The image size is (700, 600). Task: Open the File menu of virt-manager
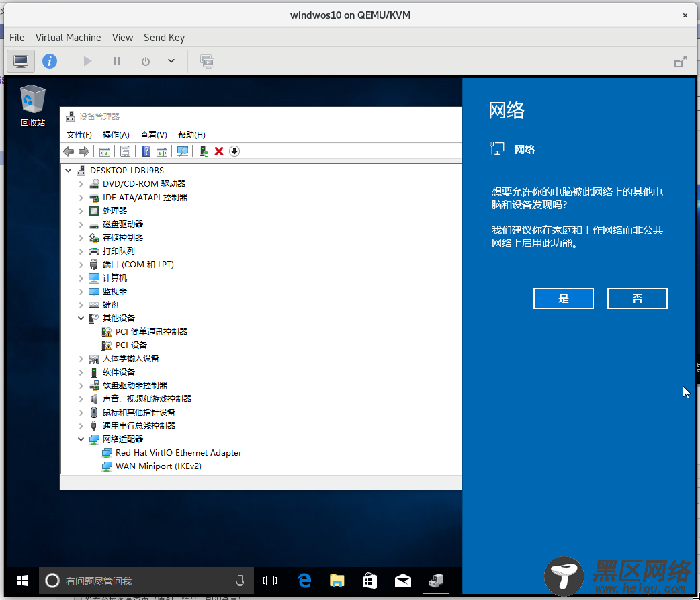point(17,38)
